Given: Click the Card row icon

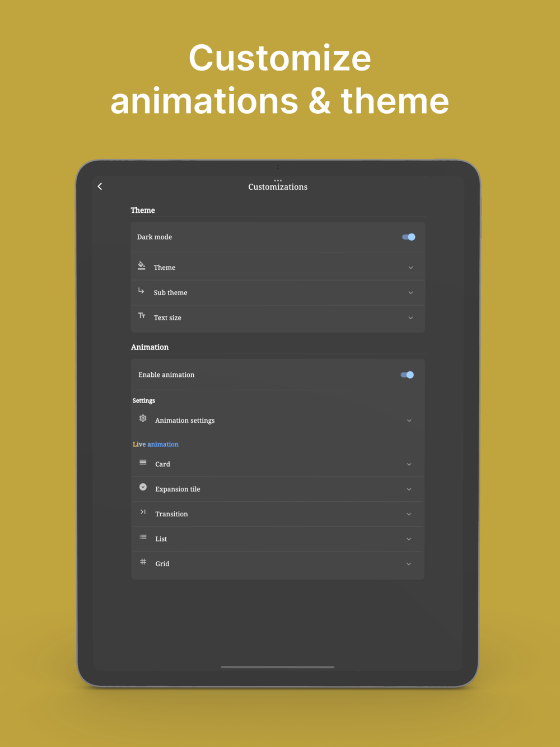Looking at the screenshot, I should (x=143, y=463).
